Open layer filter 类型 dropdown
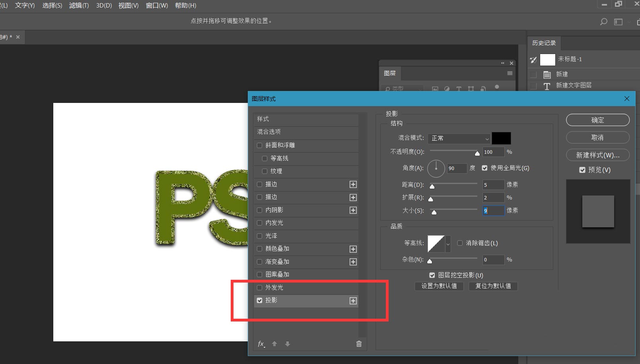This screenshot has height=364, width=640. pyautogui.click(x=402, y=89)
